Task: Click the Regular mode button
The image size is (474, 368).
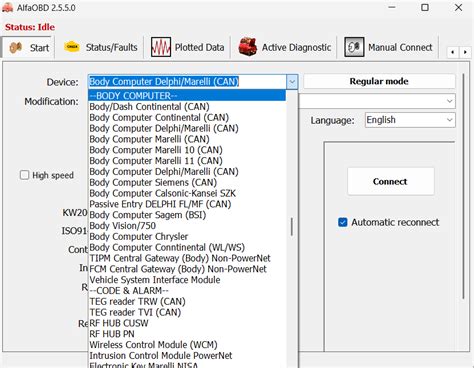Action: pos(379,81)
